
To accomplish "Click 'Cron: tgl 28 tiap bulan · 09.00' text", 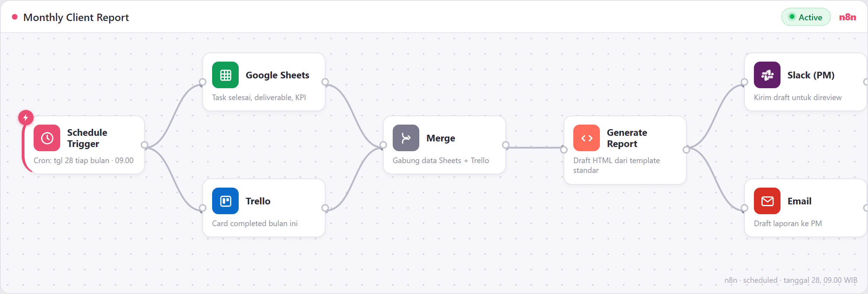I will click(x=83, y=160).
